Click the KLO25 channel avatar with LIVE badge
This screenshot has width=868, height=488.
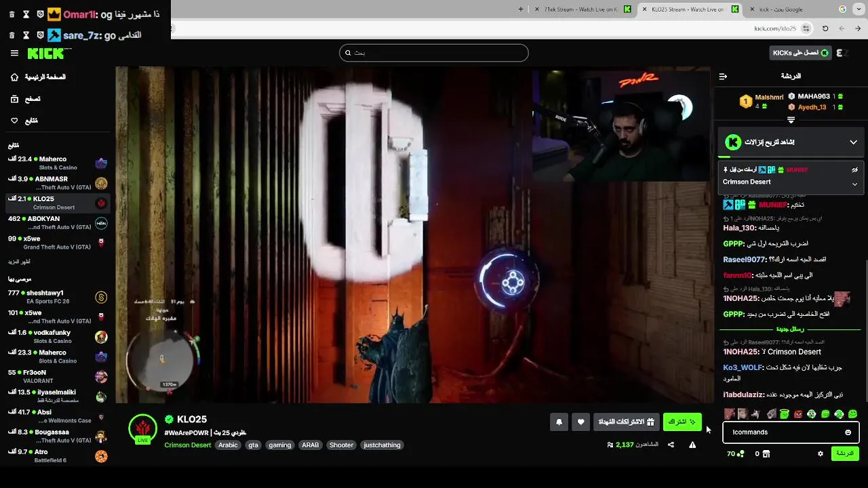(x=142, y=429)
